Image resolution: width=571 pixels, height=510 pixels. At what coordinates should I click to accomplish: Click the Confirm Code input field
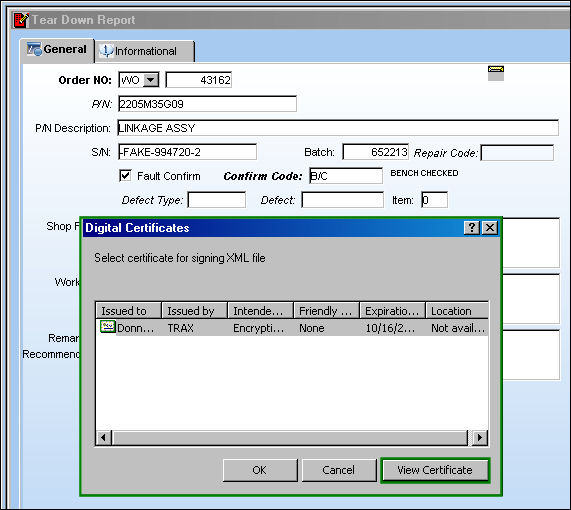346,176
